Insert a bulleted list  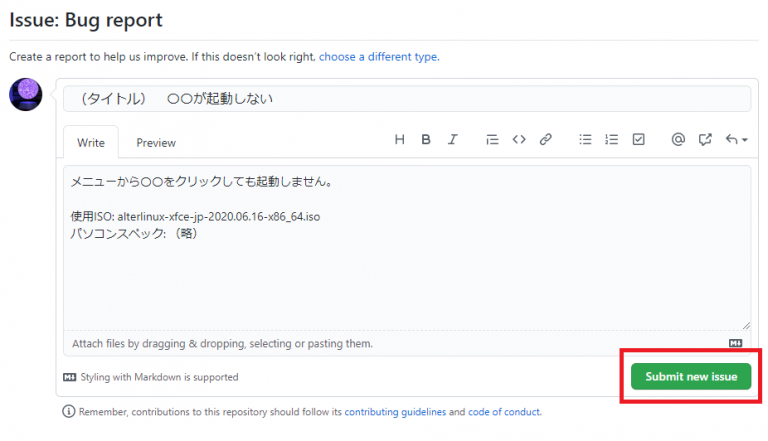click(x=586, y=140)
